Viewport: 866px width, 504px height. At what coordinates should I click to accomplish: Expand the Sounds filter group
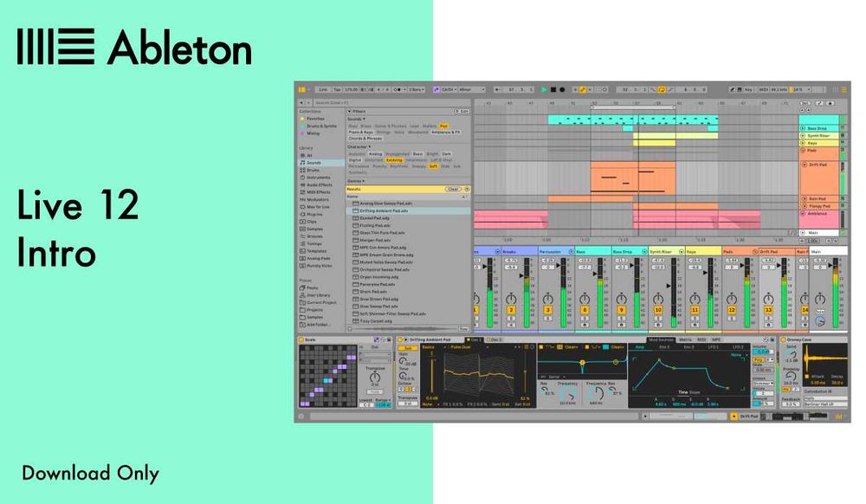pyautogui.click(x=356, y=119)
